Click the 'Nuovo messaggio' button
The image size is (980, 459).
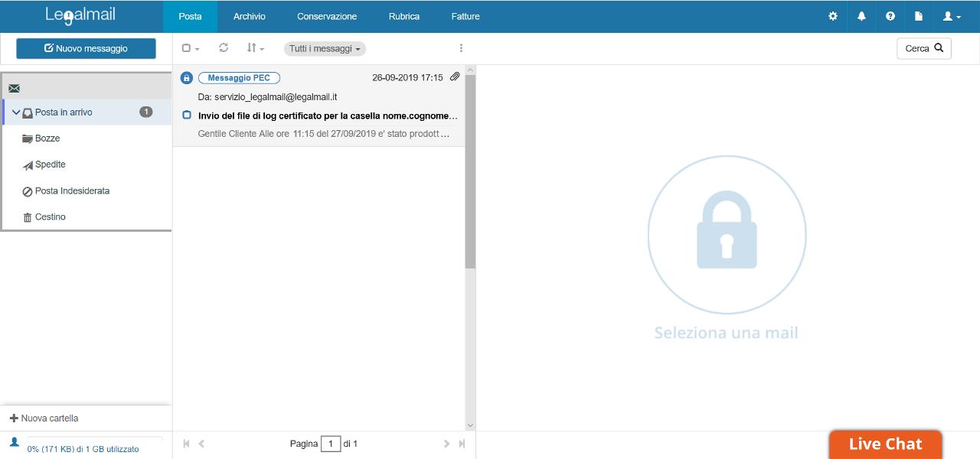tap(86, 48)
